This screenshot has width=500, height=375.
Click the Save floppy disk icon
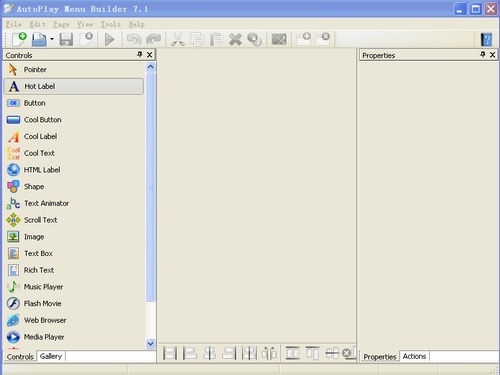click(x=66, y=39)
